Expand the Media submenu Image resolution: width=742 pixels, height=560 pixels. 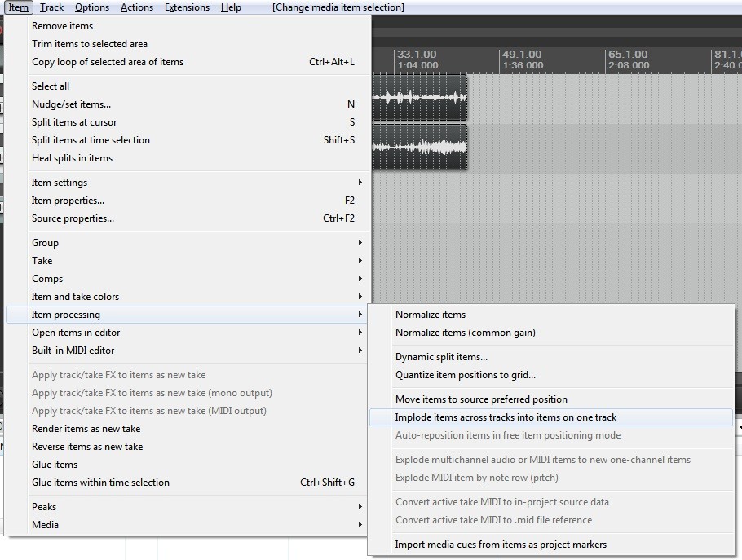188,524
